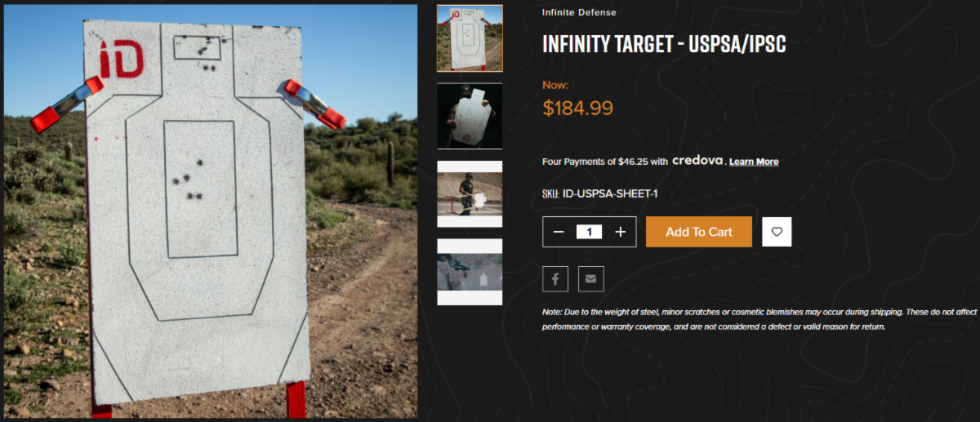The image size is (980, 422).
Task: Click the Infinity Target product title
Action: (664, 44)
